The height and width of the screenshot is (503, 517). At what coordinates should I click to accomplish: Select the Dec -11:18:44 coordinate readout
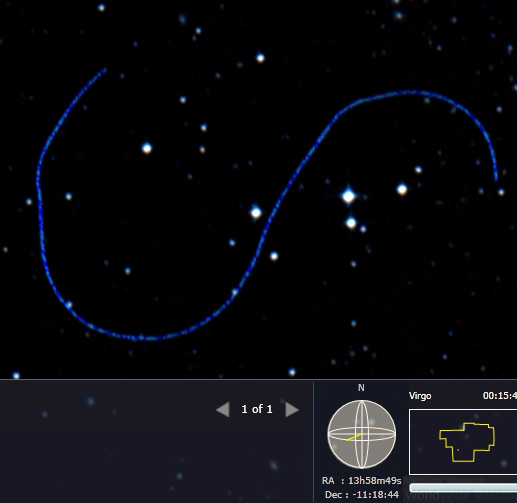pos(362,494)
